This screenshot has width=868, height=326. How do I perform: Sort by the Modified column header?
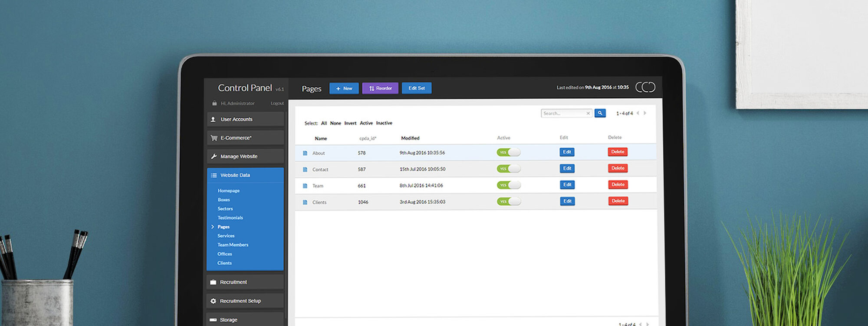410,138
